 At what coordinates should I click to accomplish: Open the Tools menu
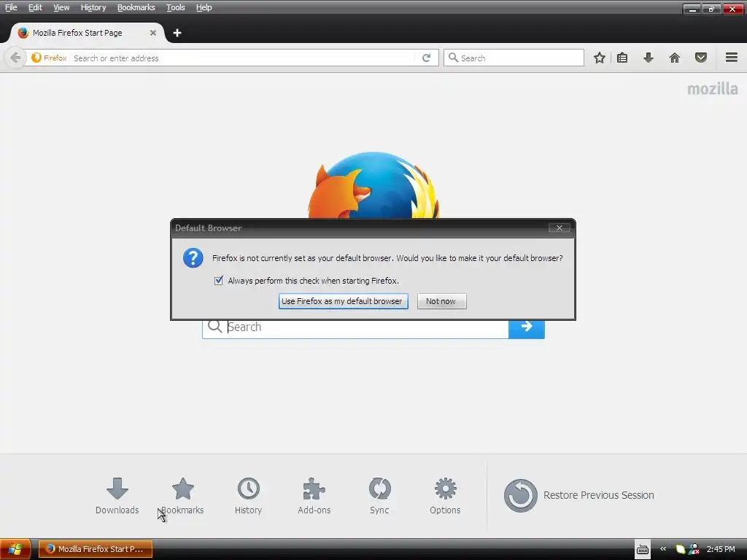[175, 7]
